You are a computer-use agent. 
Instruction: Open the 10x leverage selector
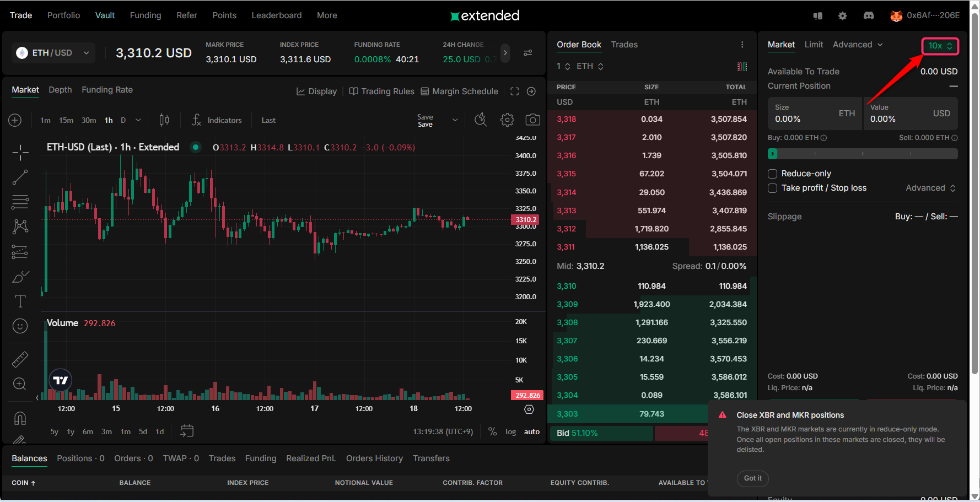point(940,46)
